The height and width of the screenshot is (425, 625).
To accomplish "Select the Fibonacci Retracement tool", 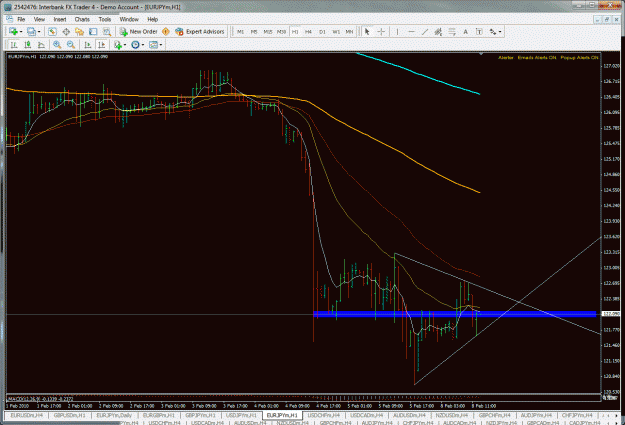I will click(x=452, y=31).
